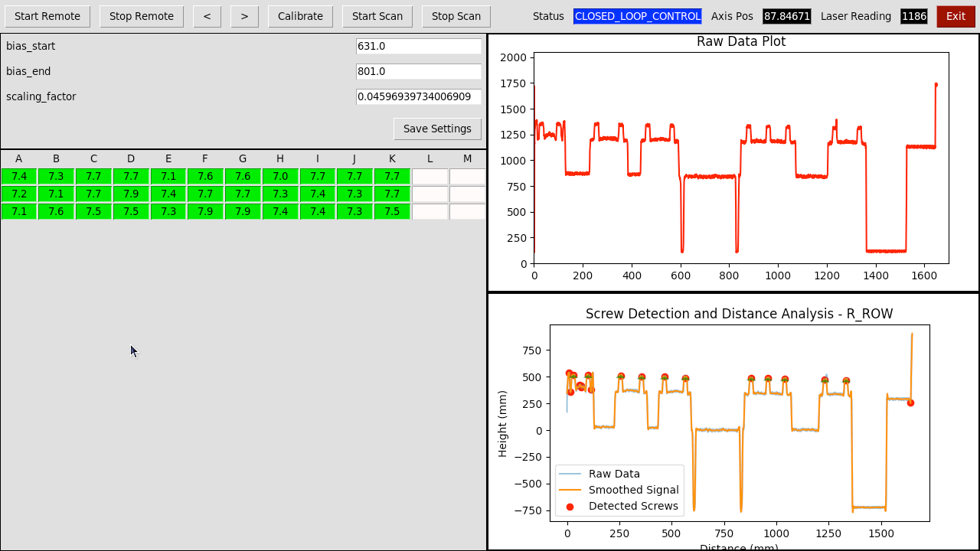The height and width of the screenshot is (551, 980).
Task: Stop the scan via Stop Scan button
Action: click(x=456, y=16)
